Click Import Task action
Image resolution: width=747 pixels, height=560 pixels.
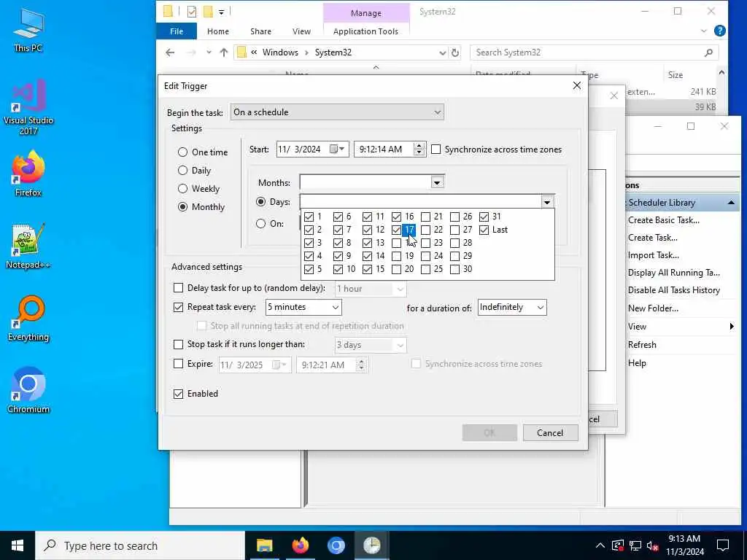click(x=653, y=255)
